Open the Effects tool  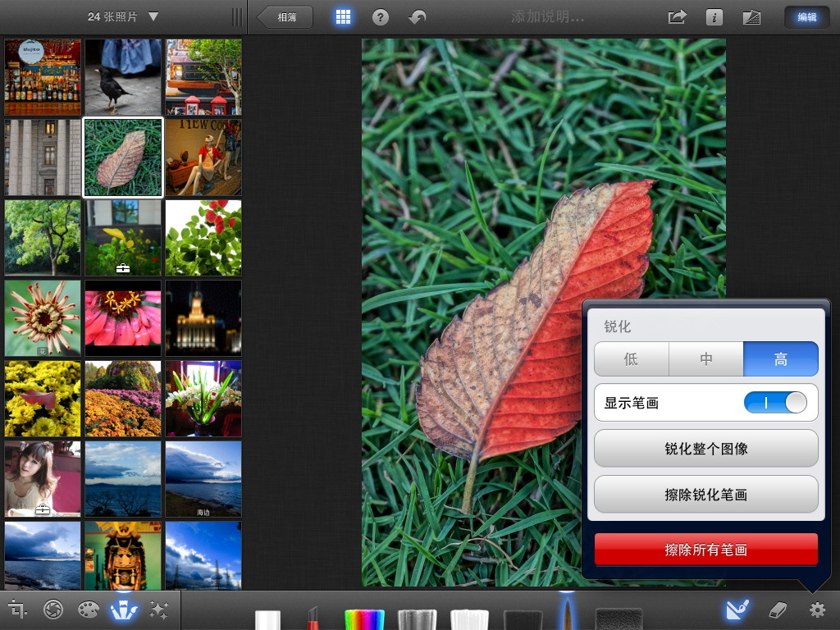[x=160, y=610]
